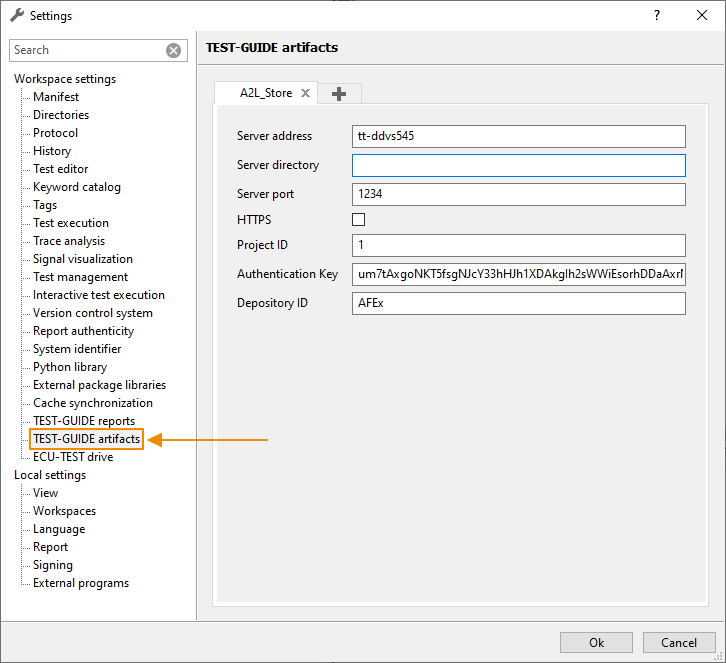The image size is (726, 663).
Task: Select Trace analysis in tree
Action: (x=69, y=241)
